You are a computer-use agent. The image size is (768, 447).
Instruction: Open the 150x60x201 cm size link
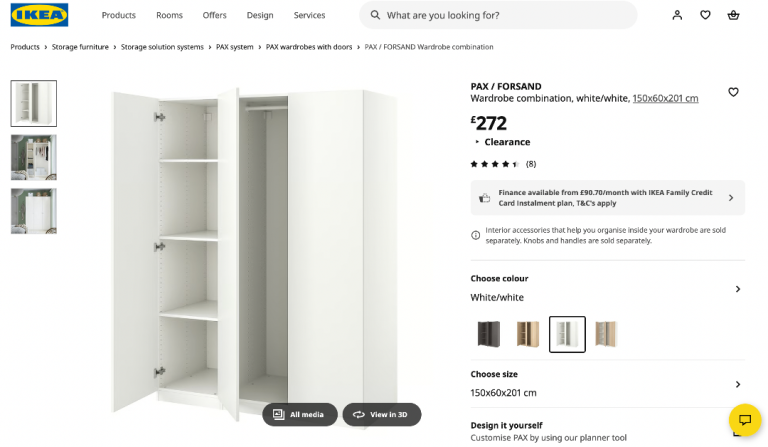(x=665, y=98)
